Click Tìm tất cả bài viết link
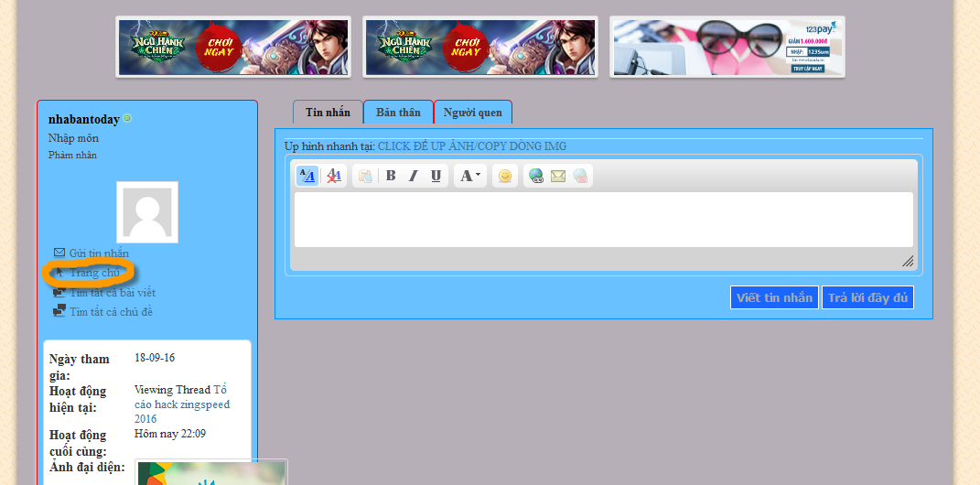The image size is (980, 485). tap(113, 293)
